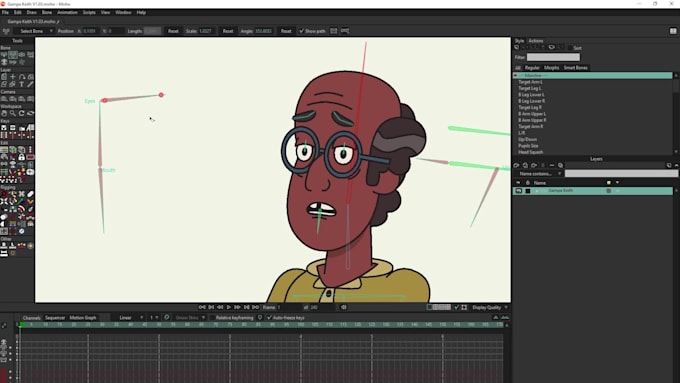This screenshot has height=383, width=680.
Task: Open the Bone menu
Action: click(x=46, y=13)
